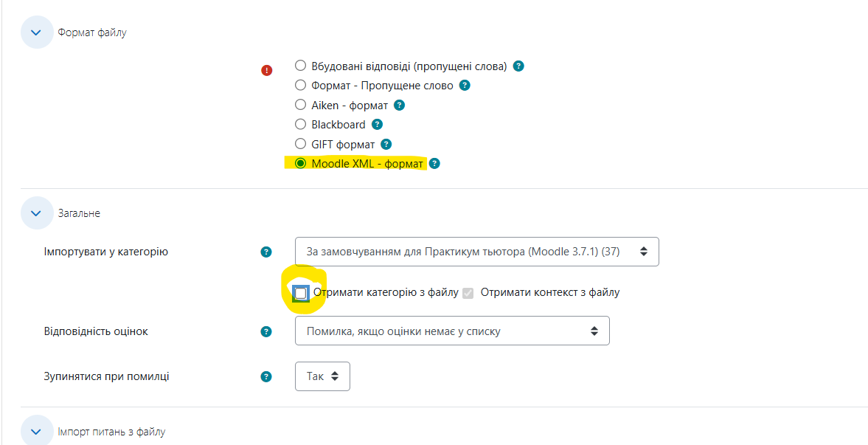The height and width of the screenshot is (445, 868).
Task: Show help for Moodle XML - формат
Action: [434, 164]
